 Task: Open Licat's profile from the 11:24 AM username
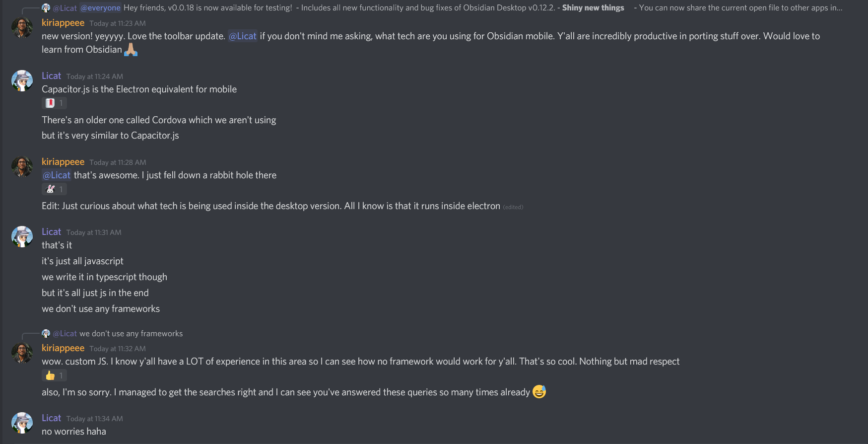[51, 76]
